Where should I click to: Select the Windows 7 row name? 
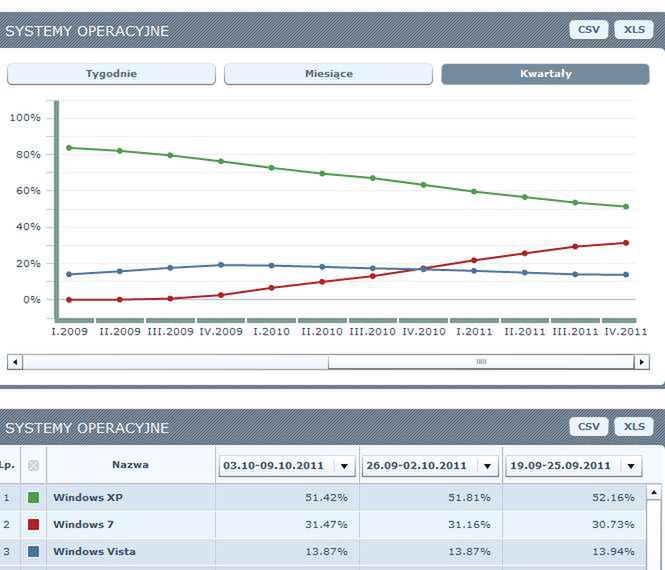click(x=84, y=525)
